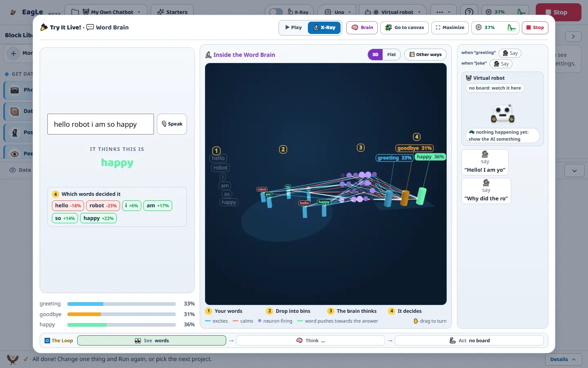Click the virtual robot image
Screen dimensions: 588x368
coord(503,114)
